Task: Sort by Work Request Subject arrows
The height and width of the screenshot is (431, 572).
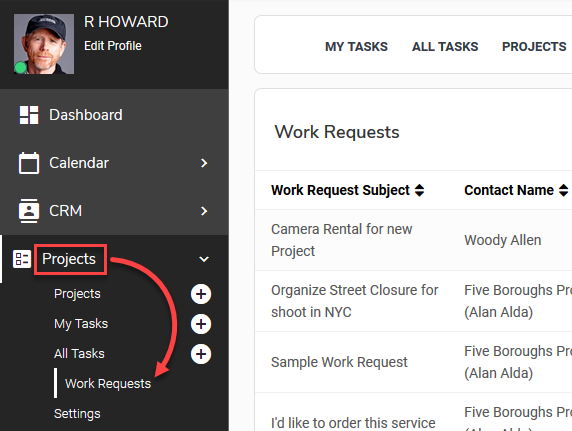Action: pyautogui.click(x=420, y=190)
